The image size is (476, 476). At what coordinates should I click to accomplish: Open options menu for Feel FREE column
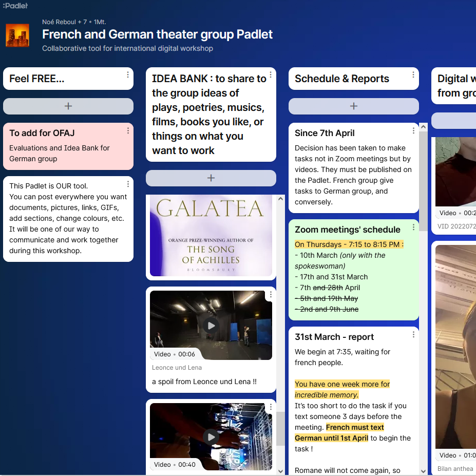128,75
